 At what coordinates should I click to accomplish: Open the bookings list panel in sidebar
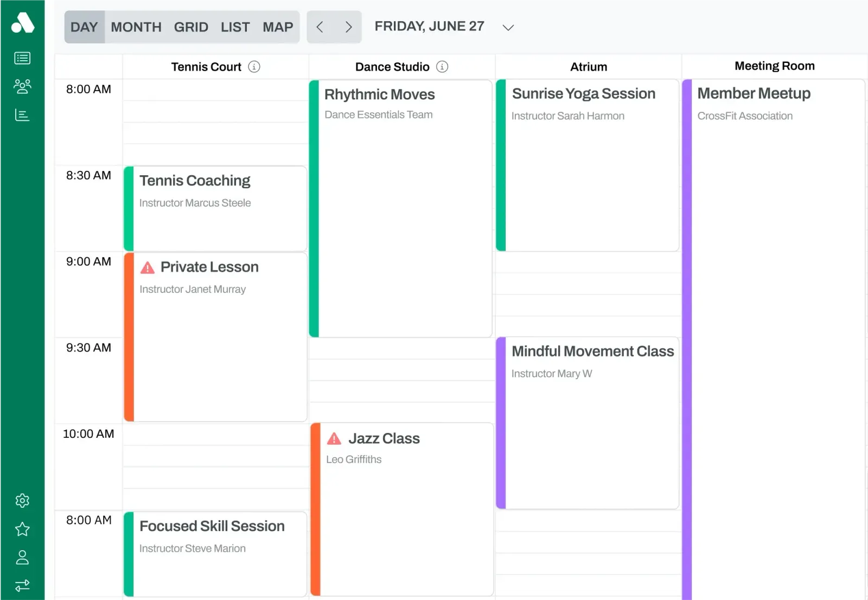[x=22, y=58]
